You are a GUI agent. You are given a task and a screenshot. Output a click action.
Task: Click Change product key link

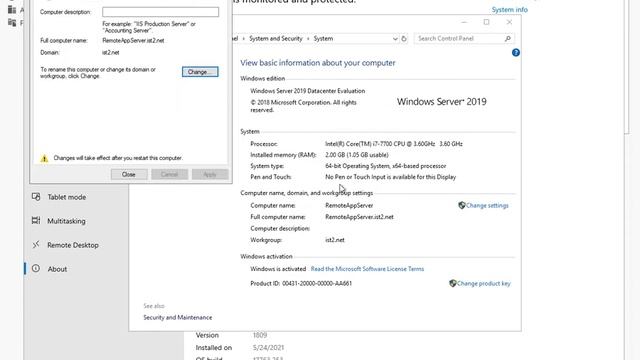pyautogui.click(x=484, y=283)
